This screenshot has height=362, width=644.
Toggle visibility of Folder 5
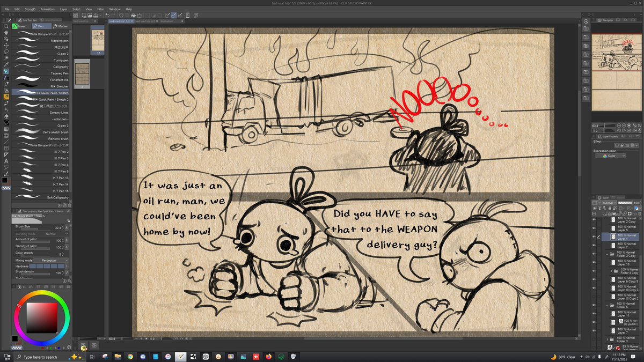tap(594, 305)
